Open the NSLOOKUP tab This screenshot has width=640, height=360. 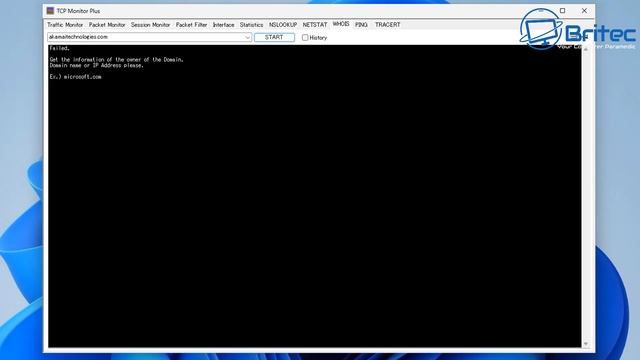click(283, 25)
